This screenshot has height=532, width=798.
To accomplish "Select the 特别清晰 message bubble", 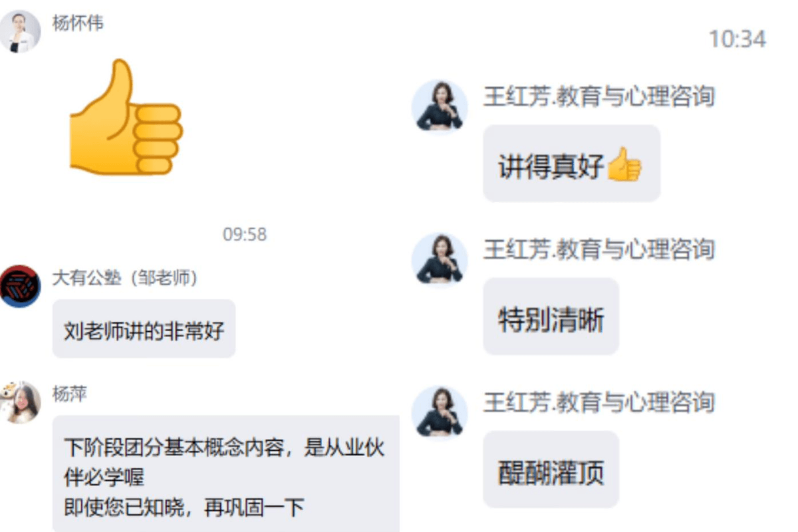I will coord(551,316).
